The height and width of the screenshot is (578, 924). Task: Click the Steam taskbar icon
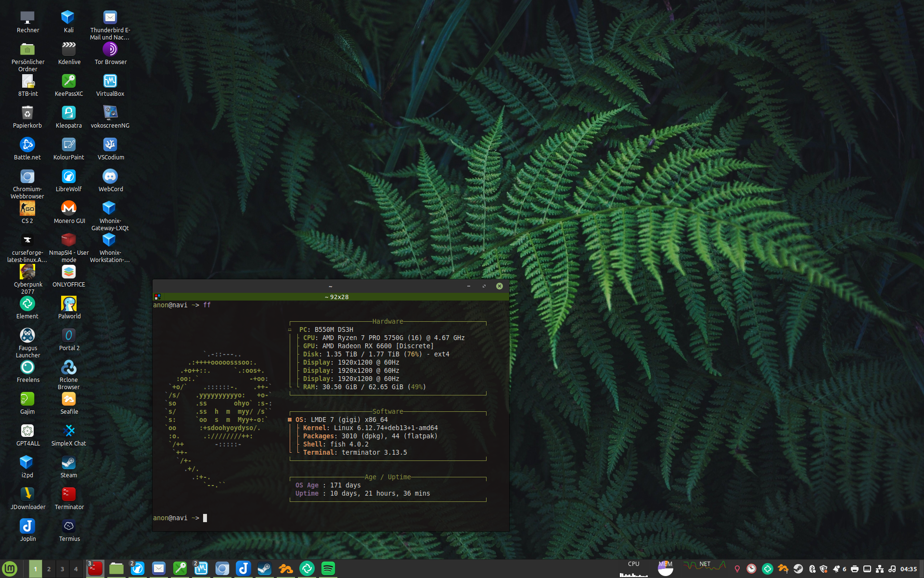[x=264, y=569]
